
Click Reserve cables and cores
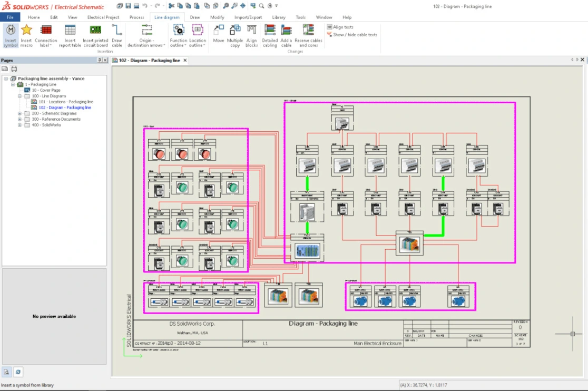click(x=308, y=36)
